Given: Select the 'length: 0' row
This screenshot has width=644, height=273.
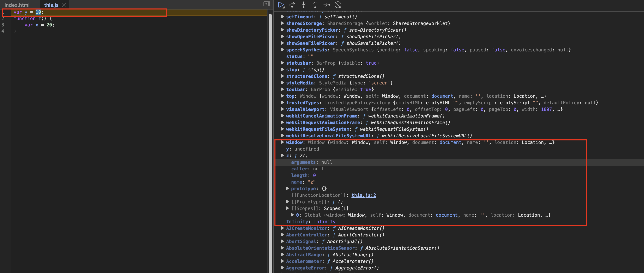Looking at the screenshot, I should tap(459, 176).
